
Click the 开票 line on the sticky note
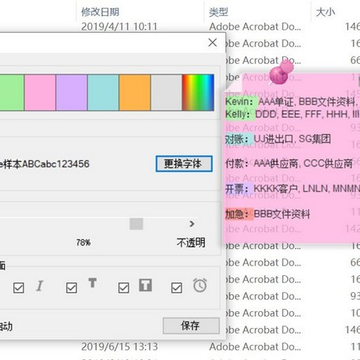click(293, 189)
